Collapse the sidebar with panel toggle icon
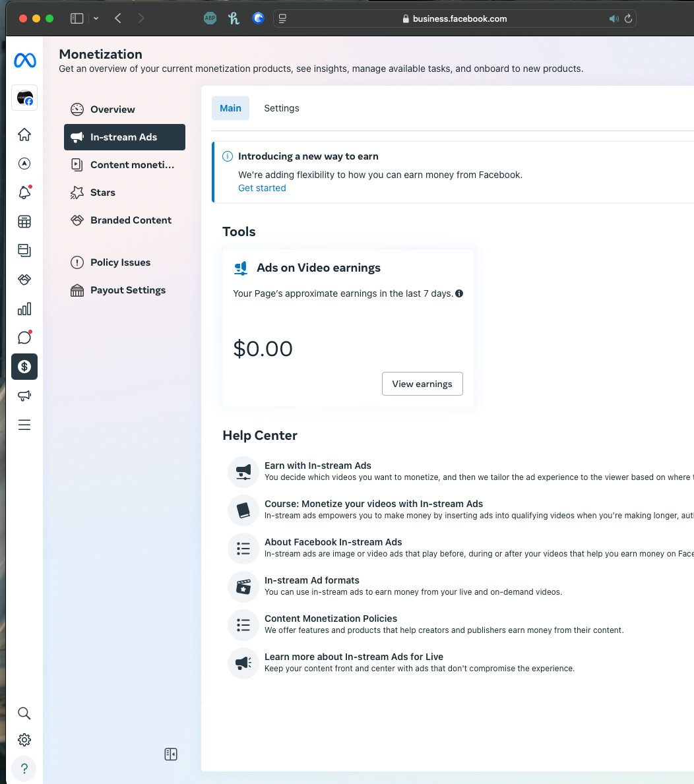Viewport: 694px width, 784px height. coord(171,754)
